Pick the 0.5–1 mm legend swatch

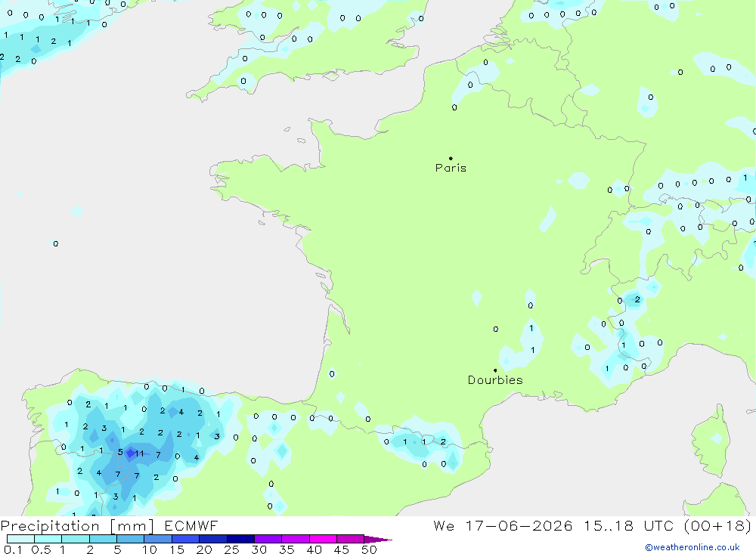[x=48, y=539]
